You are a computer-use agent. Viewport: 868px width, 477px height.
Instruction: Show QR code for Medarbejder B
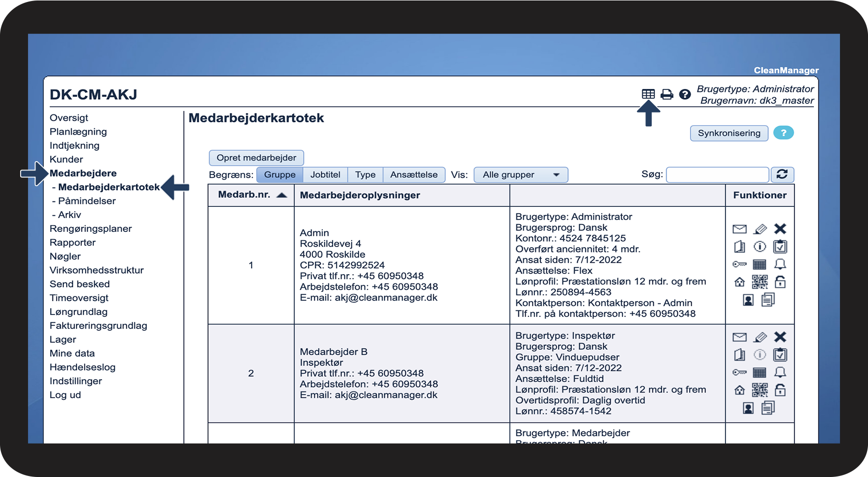click(x=760, y=390)
